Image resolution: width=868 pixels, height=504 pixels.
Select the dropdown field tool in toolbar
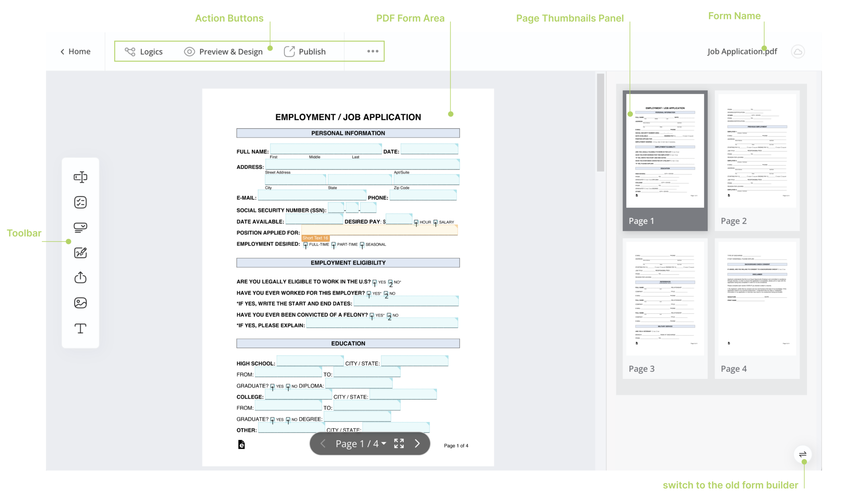coord(80,227)
